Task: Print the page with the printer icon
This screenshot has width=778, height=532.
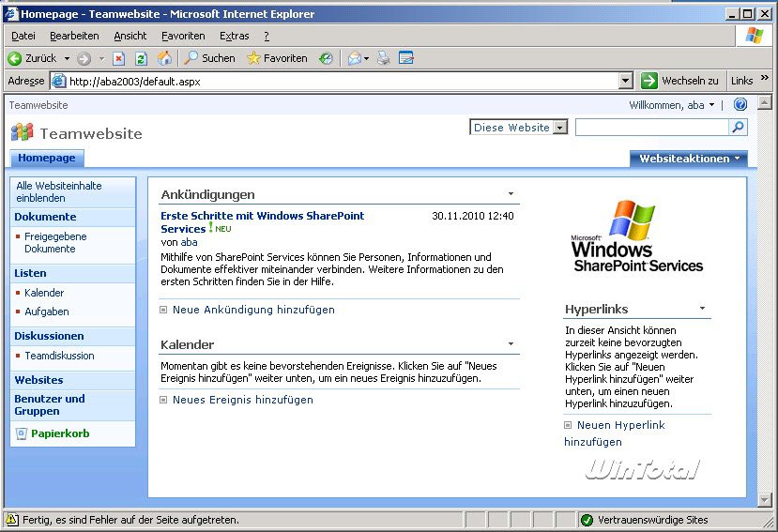Action: click(383, 58)
